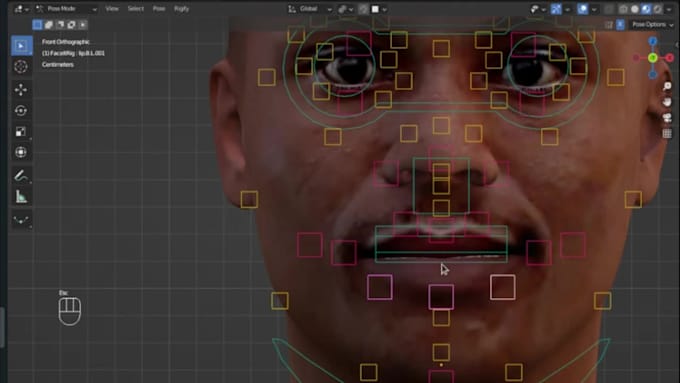Open the Pose menu
This screenshot has height=383, width=680.
[159, 9]
